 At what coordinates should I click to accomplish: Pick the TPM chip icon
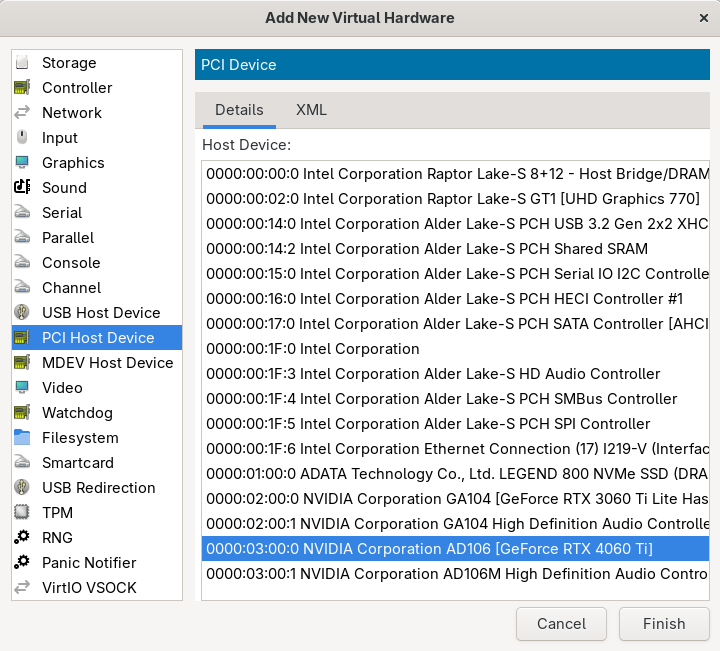tap(22, 513)
